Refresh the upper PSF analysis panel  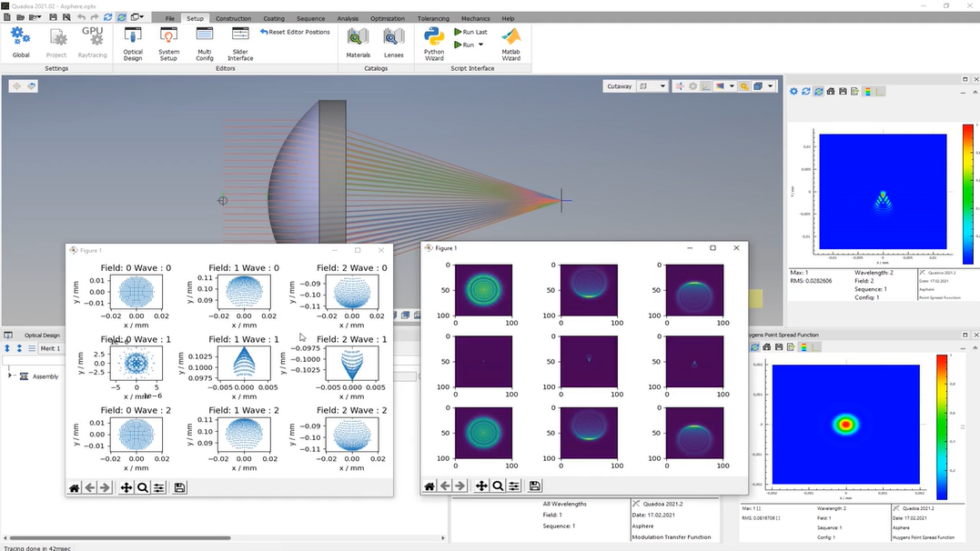tap(806, 91)
